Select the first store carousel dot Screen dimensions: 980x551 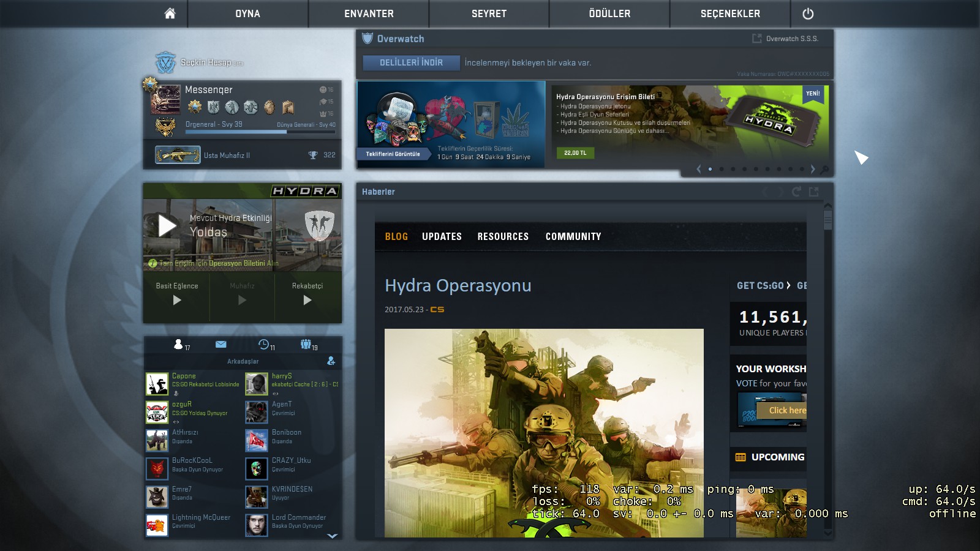[x=710, y=169]
